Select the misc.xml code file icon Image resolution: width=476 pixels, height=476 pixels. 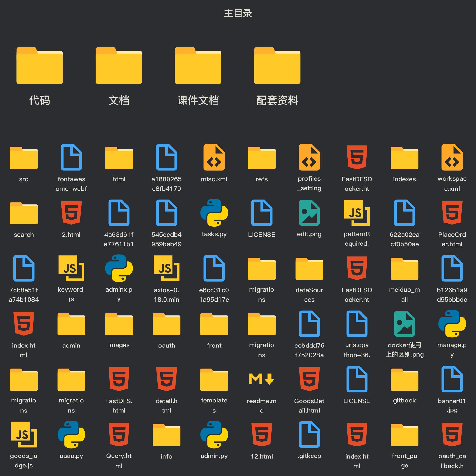(214, 157)
